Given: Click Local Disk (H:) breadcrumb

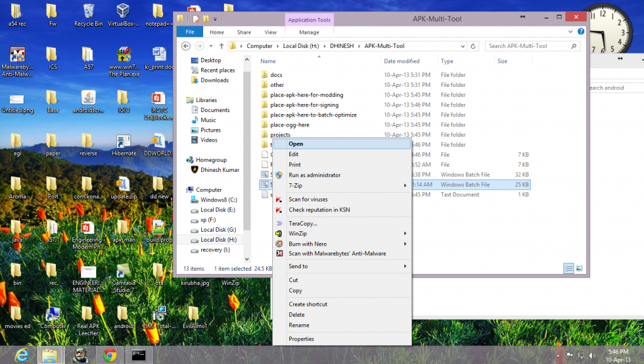Looking at the screenshot, I should tap(301, 46).
